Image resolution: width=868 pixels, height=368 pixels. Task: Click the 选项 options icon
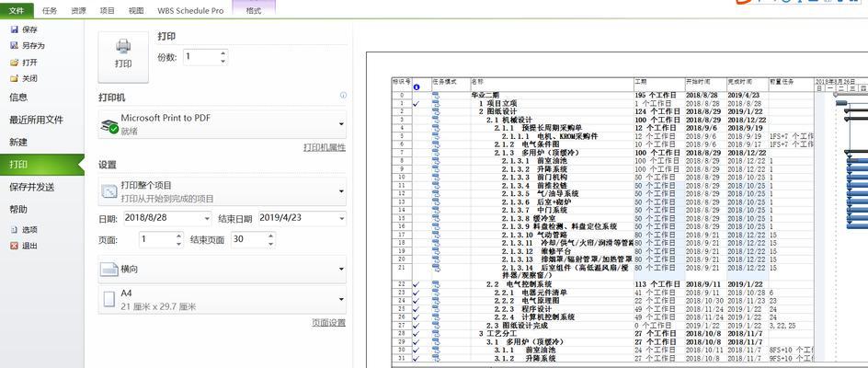click(x=15, y=229)
